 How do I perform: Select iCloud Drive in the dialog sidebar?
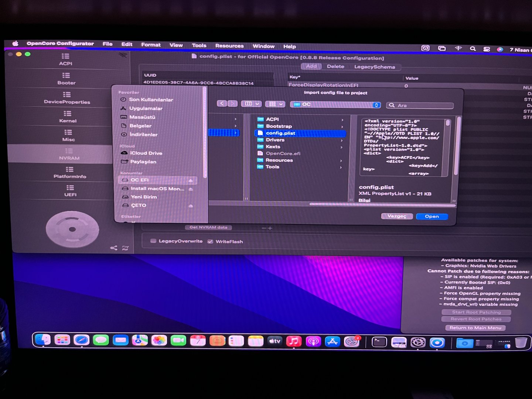click(146, 153)
